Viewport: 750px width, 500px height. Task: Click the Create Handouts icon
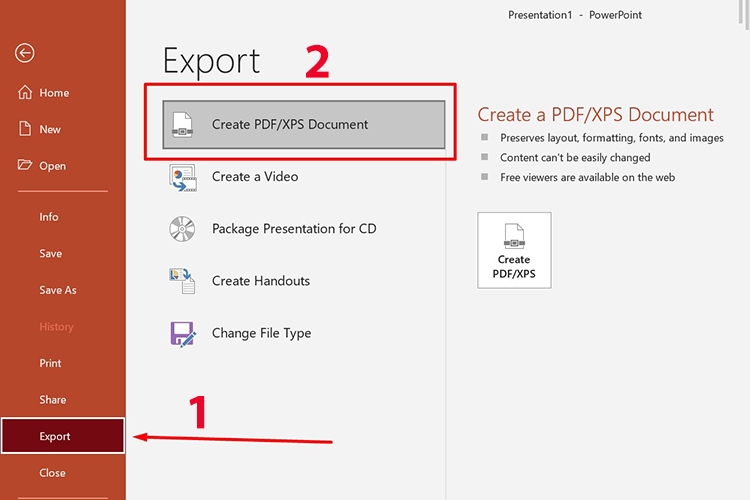pos(182,281)
